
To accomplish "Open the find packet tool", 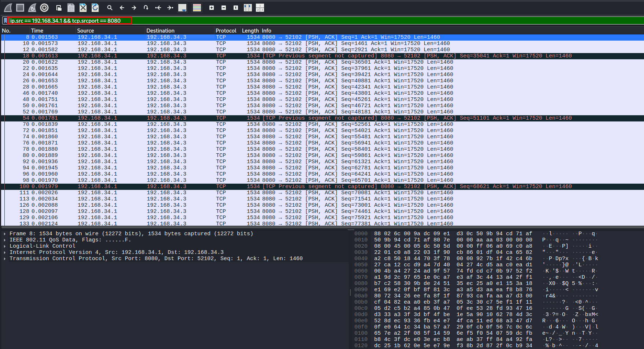I will point(109,7).
